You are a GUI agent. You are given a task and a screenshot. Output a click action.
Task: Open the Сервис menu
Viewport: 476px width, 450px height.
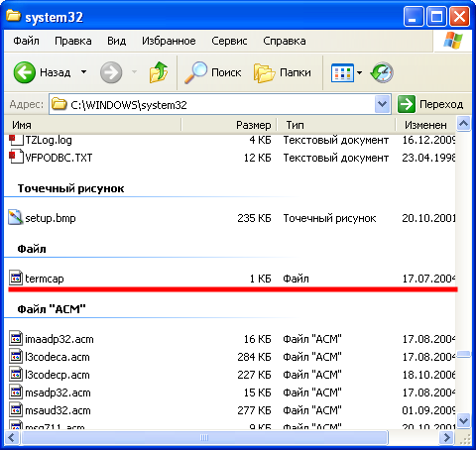[x=229, y=41]
